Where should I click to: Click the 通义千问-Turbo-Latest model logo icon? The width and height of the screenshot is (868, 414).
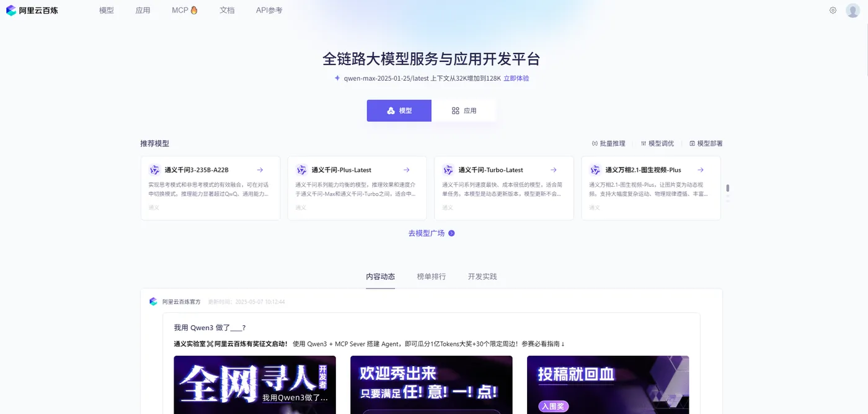(x=448, y=170)
